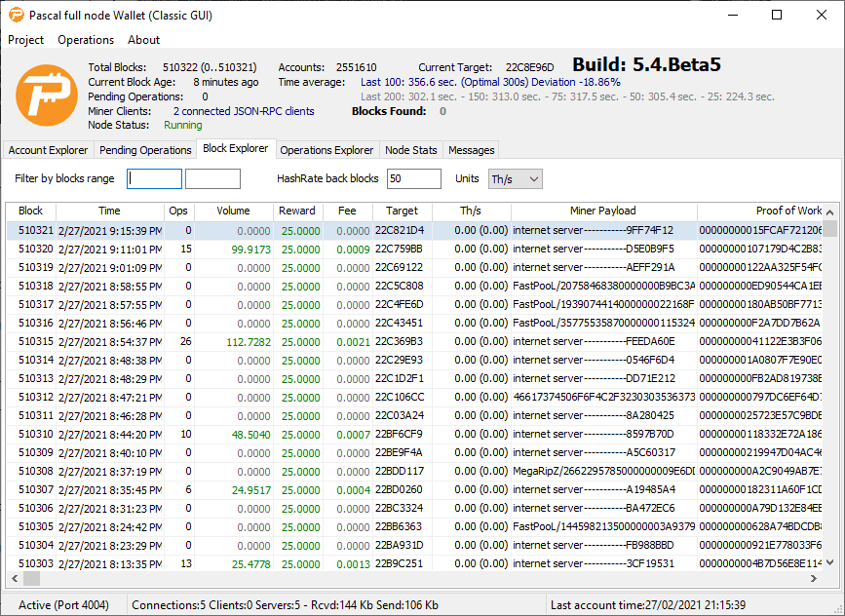Click volume 99.9173 cell

[233, 250]
